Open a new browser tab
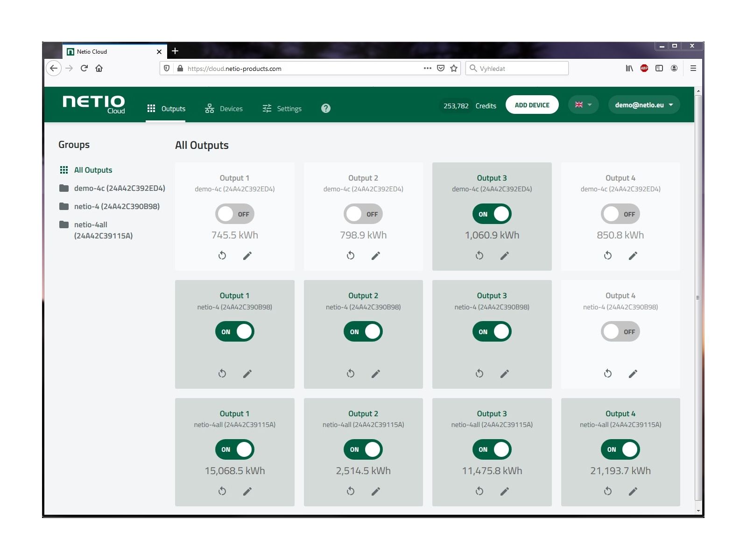The image size is (747, 560). tap(175, 51)
